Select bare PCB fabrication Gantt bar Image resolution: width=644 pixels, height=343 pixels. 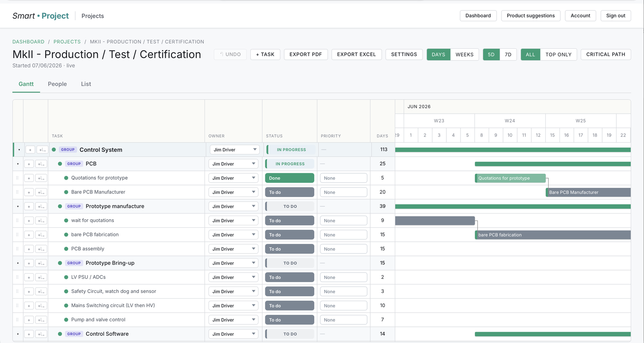click(x=553, y=235)
